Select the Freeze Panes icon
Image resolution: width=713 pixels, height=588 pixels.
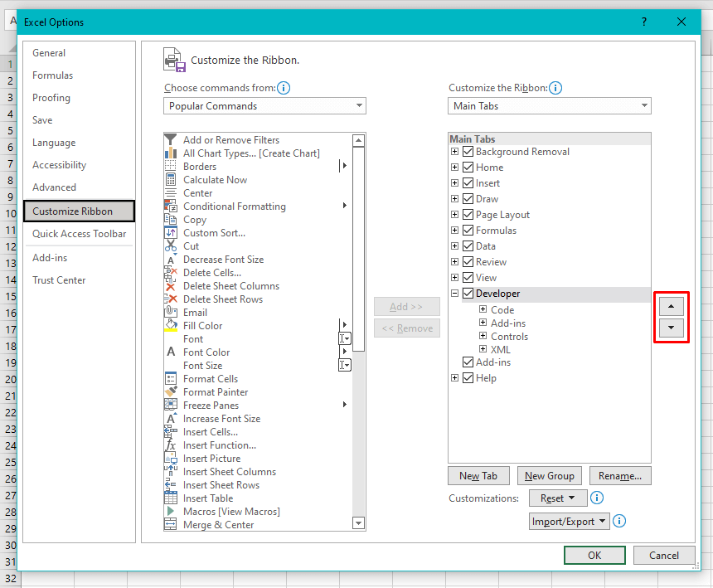tap(171, 406)
